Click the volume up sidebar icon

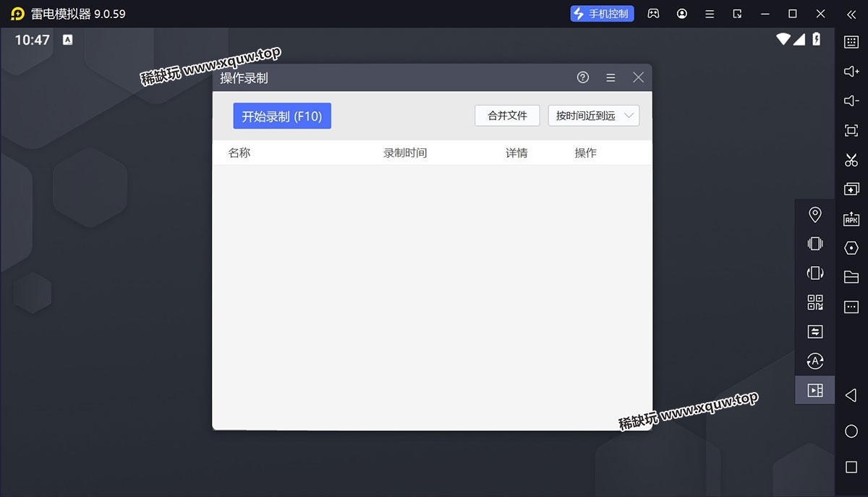tap(851, 72)
